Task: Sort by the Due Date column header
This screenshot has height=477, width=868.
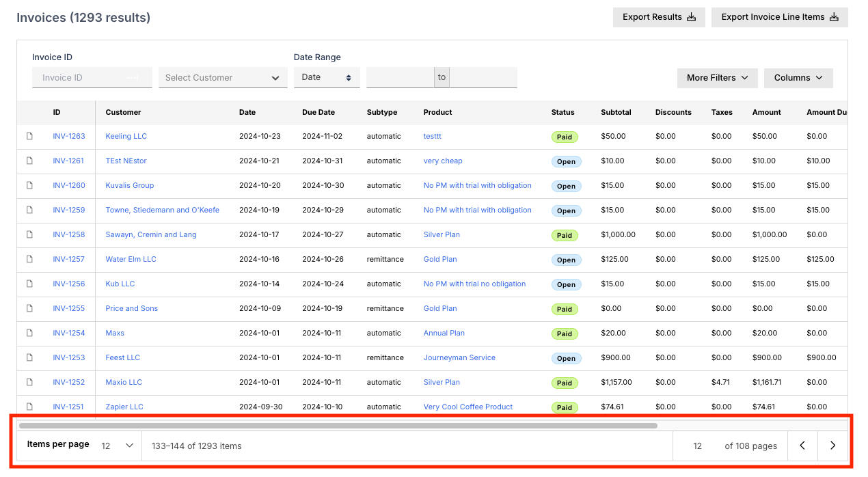Action: pos(318,112)
